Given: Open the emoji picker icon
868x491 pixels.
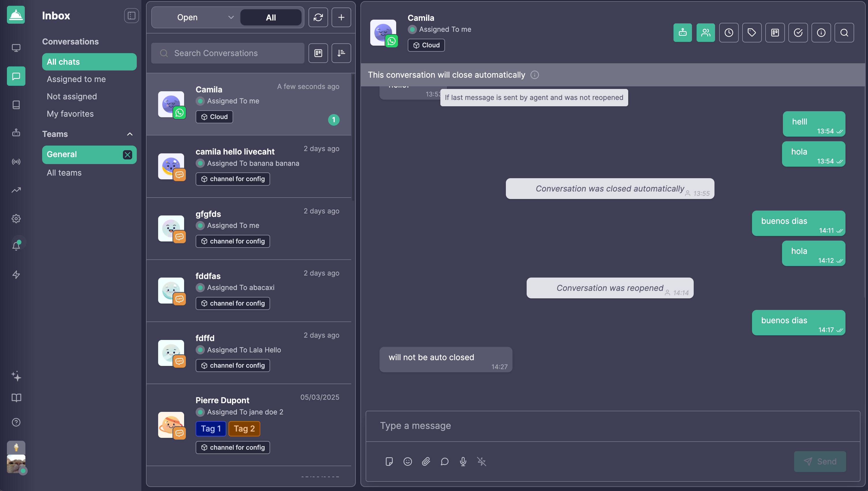Looking at the screenshot, I should tap(407, 461).
